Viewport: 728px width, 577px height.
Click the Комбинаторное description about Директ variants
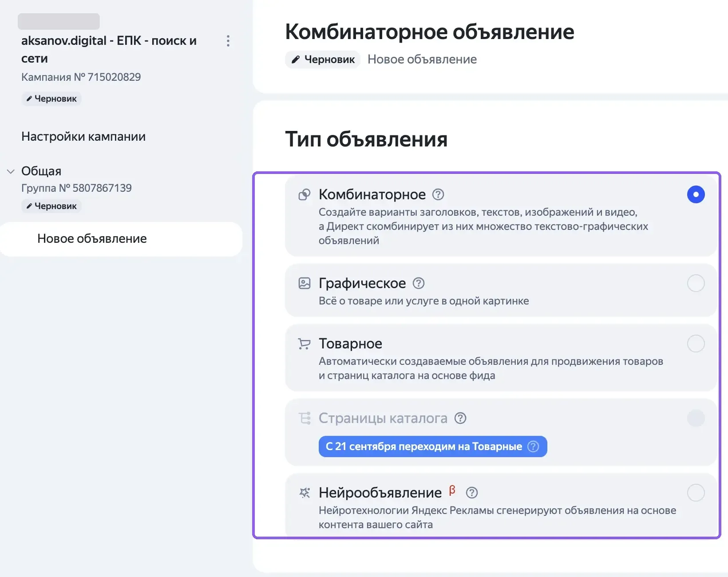(483, 226)
